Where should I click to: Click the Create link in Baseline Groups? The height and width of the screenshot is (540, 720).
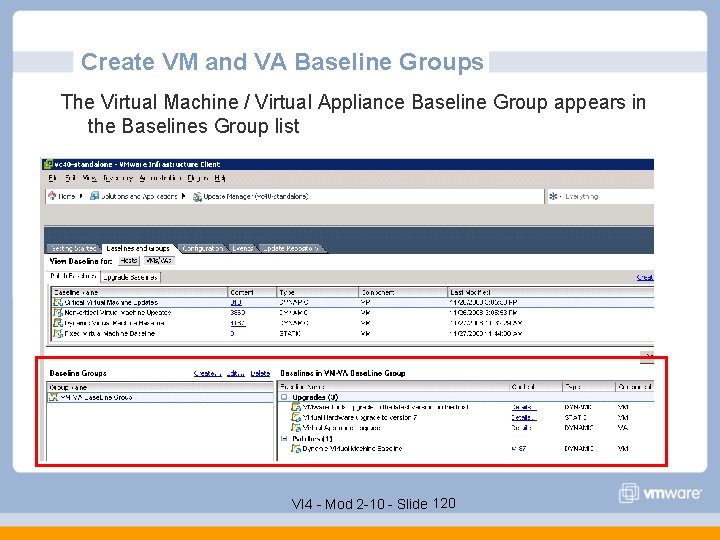[207, 373]
